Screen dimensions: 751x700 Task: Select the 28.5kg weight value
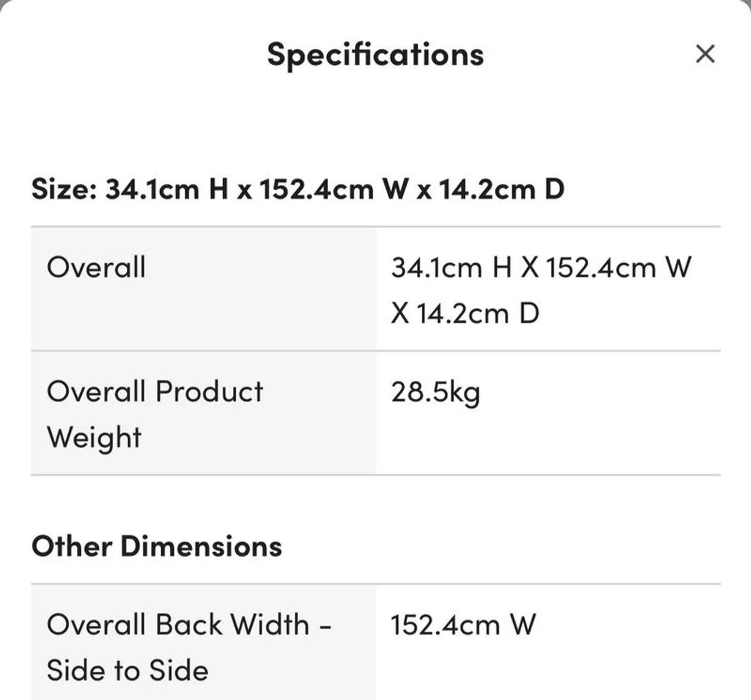436,393
